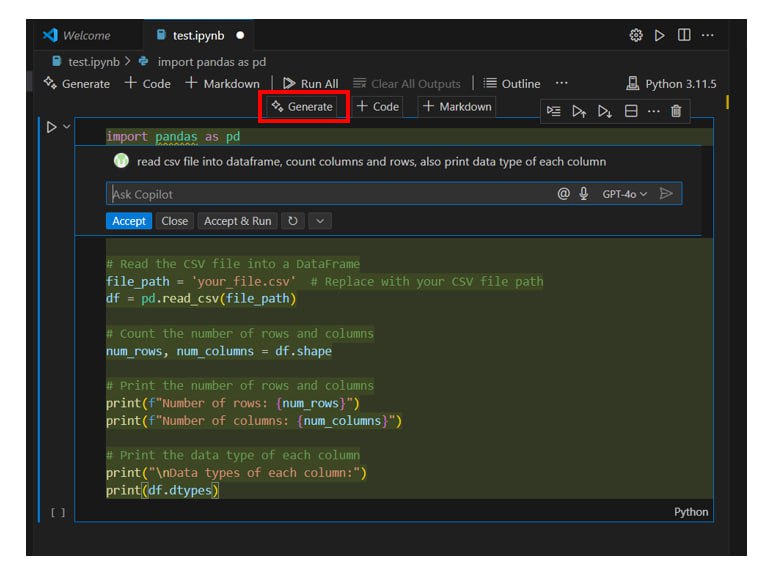Click the 'import pandas as pd' code line

click(173, 136)
